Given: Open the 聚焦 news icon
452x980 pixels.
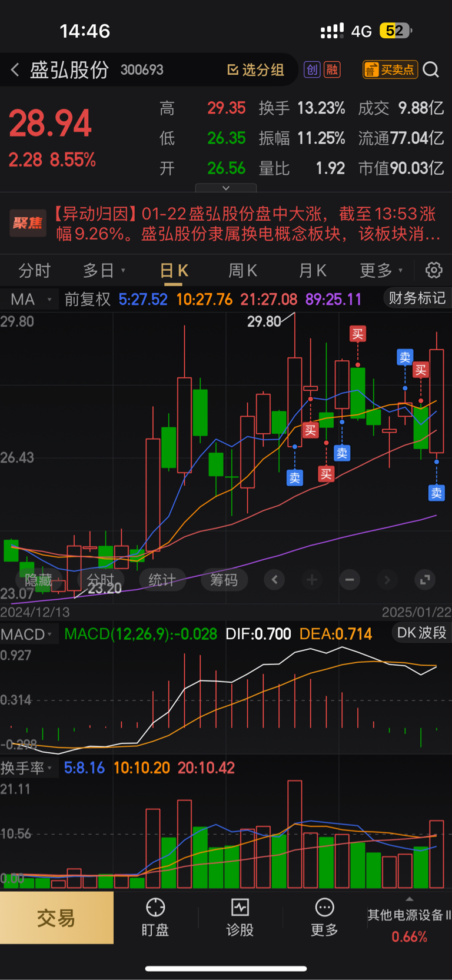Looking at the screenshot, I should click(x=28, y=223).
